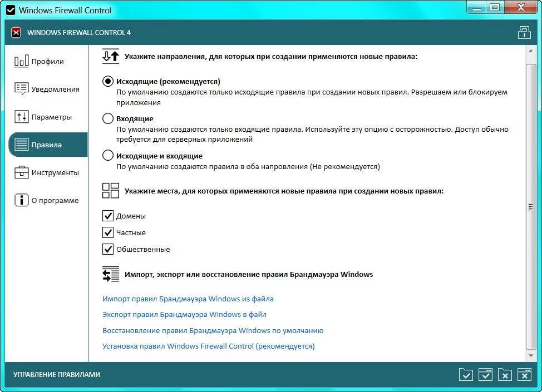Click the double-checkmark window icon in footer
Viewport: 542px width, 392px height.
485,374
